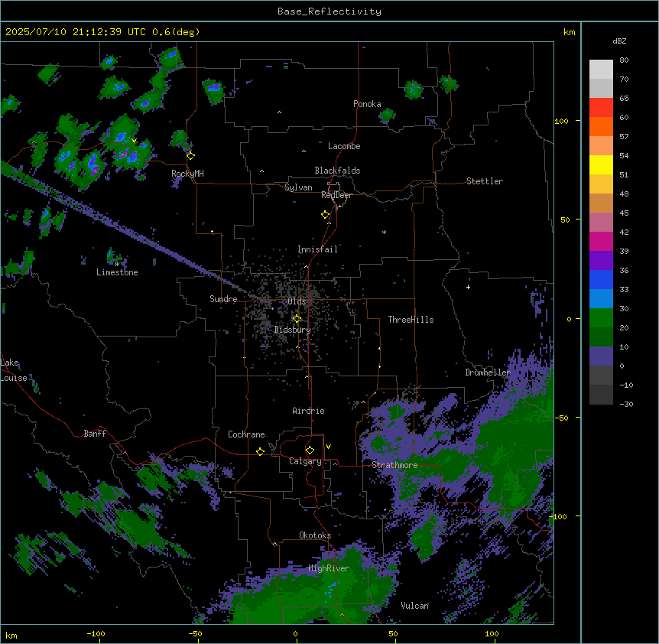Select the bright green 30-20 dBZ legend swatch
659x644 pixels.
tap(601, 318)
